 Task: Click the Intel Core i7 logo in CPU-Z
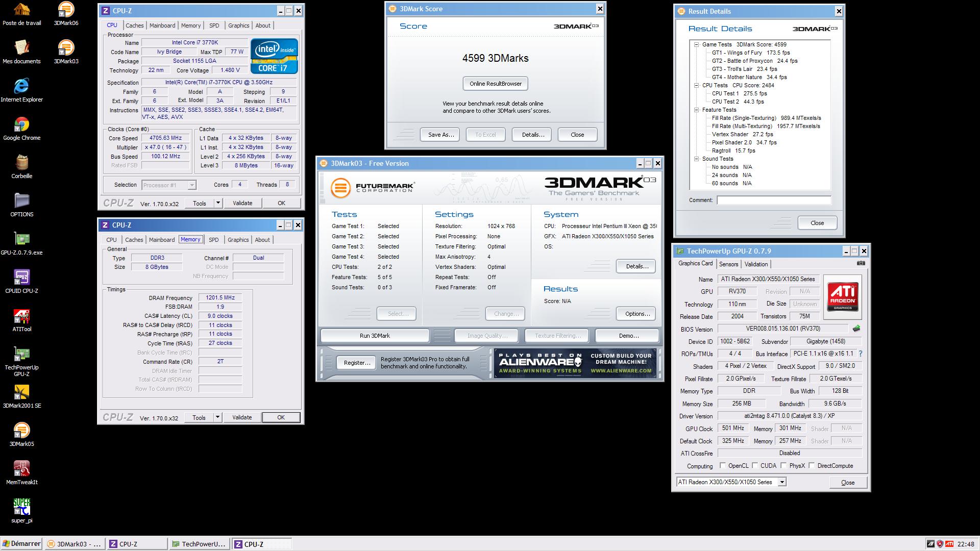click(275, 56)
